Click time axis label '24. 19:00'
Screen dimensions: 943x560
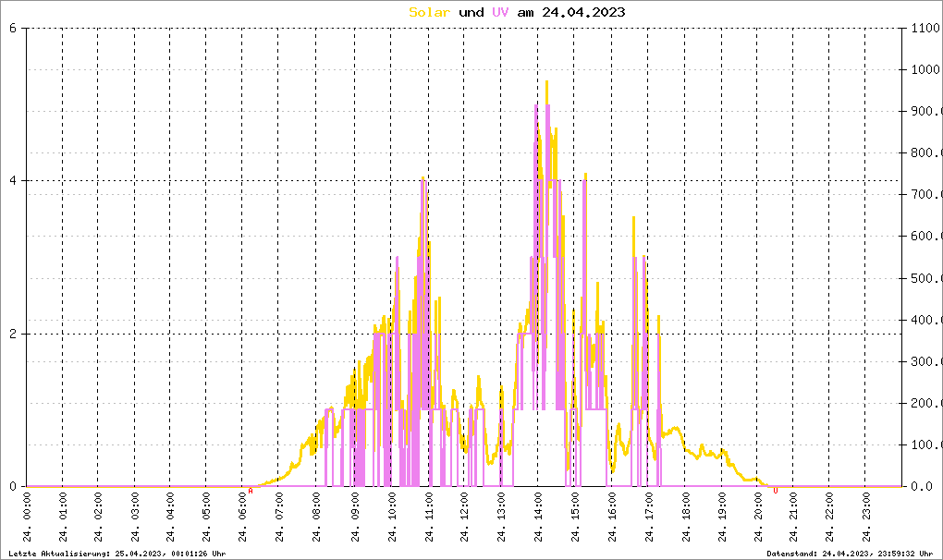723,517
